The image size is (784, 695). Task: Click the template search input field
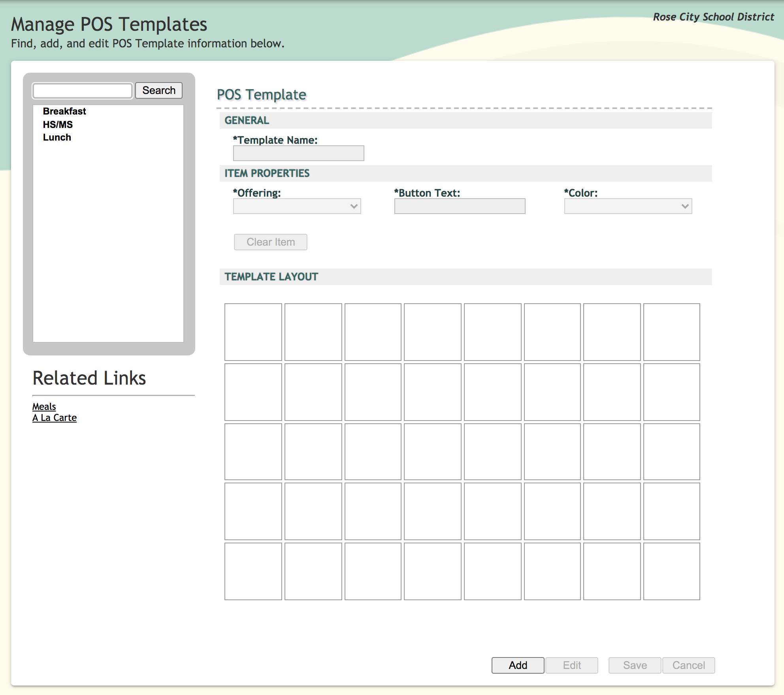(x=83, y=91)
